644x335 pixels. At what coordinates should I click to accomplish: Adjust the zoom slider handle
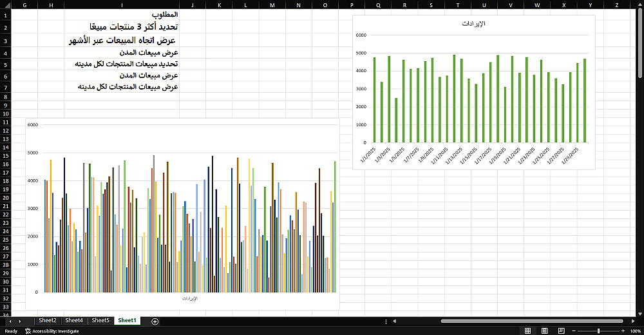(599, 331)
